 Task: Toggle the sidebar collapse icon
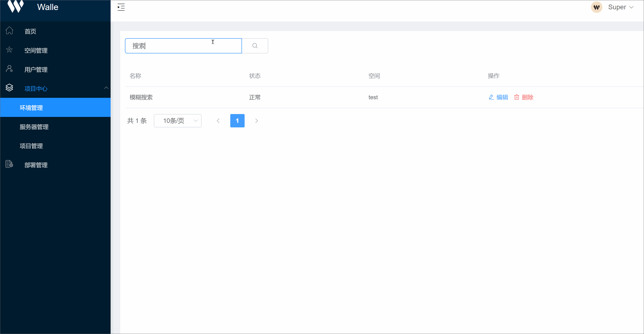click(121, 7)
